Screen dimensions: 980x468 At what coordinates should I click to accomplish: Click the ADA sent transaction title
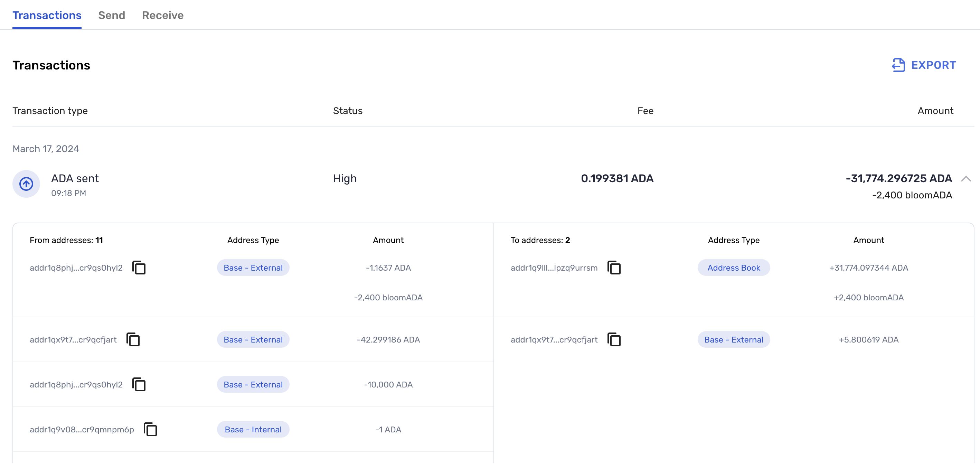75,178
